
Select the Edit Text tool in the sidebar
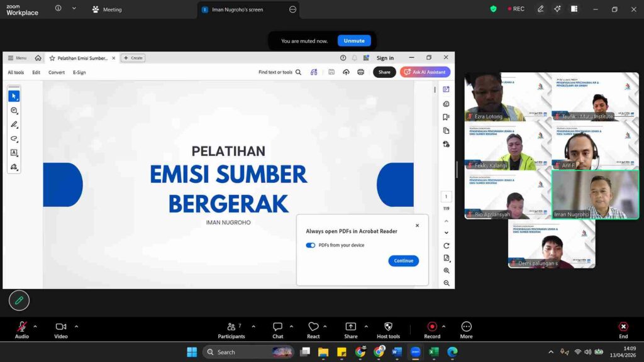tap(14, 153)
